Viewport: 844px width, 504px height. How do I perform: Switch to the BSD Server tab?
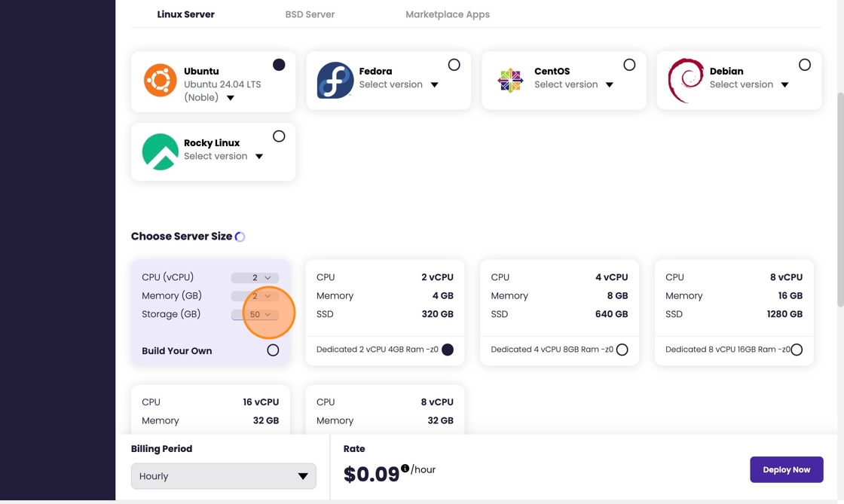(x=310, y=14)
